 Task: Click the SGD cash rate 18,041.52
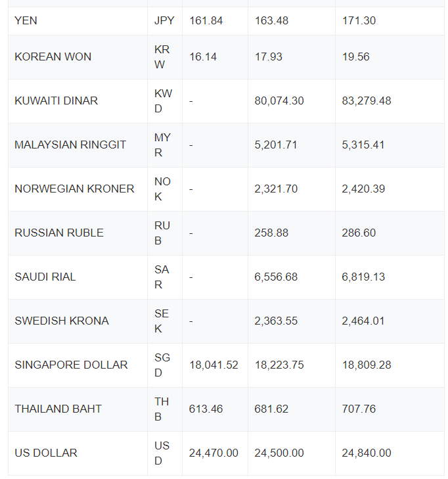213,365
